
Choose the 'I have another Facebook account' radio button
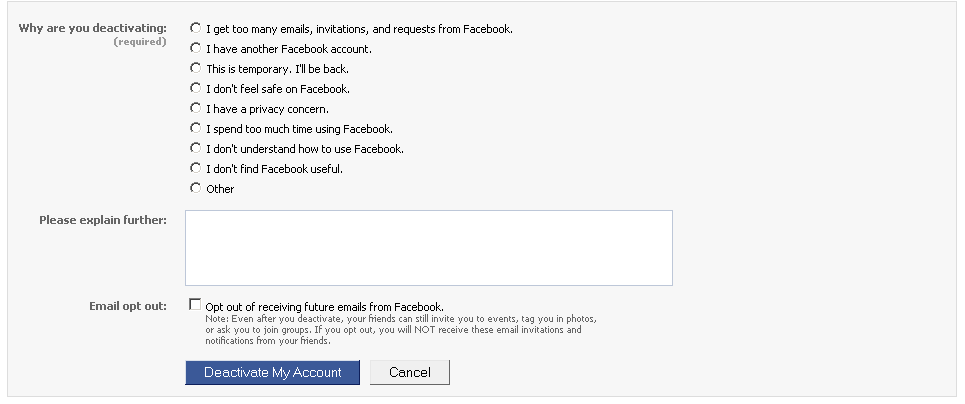click(x=196, y=48)
